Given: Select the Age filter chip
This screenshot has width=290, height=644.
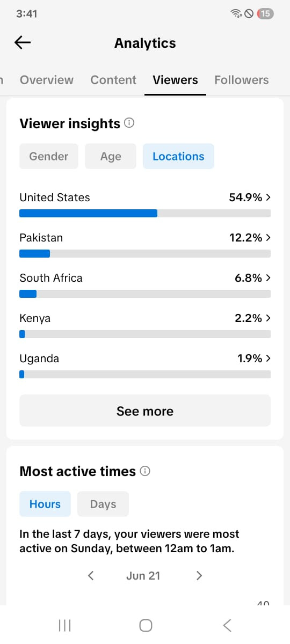Looking at the screenshot, I should (x=111, y=156).
